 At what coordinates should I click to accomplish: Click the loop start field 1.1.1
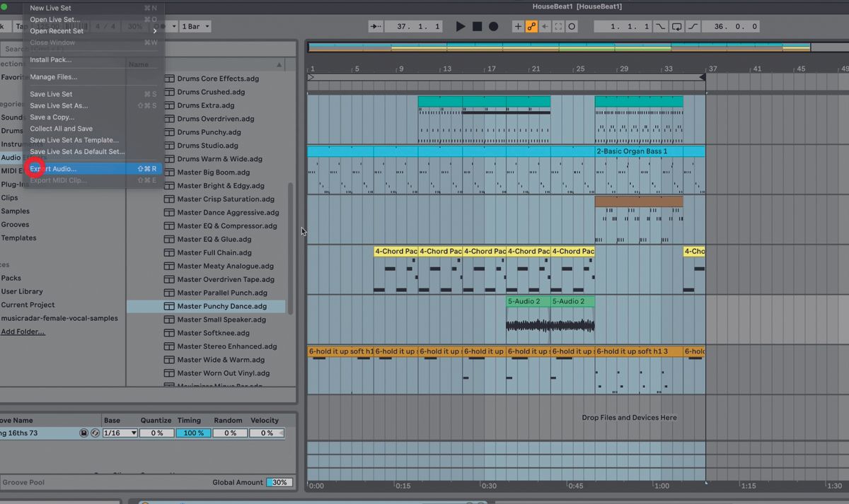coord(623,26)
